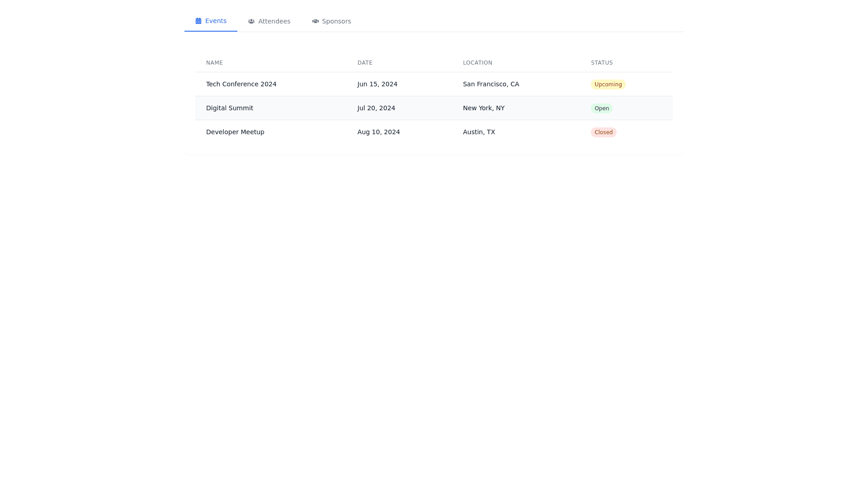Click the San Francisco, CA location
868x488 pixels.
(x=491, y=84)
